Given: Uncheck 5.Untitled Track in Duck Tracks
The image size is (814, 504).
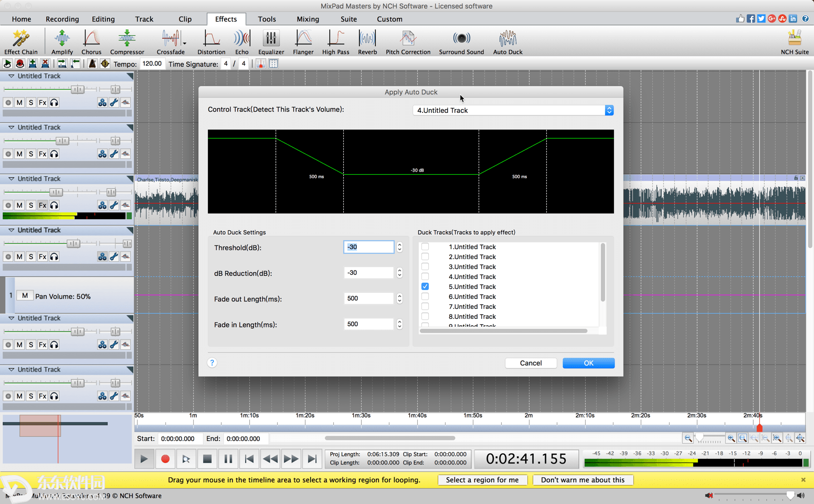Looking at the screenshot, I should 425,286.
